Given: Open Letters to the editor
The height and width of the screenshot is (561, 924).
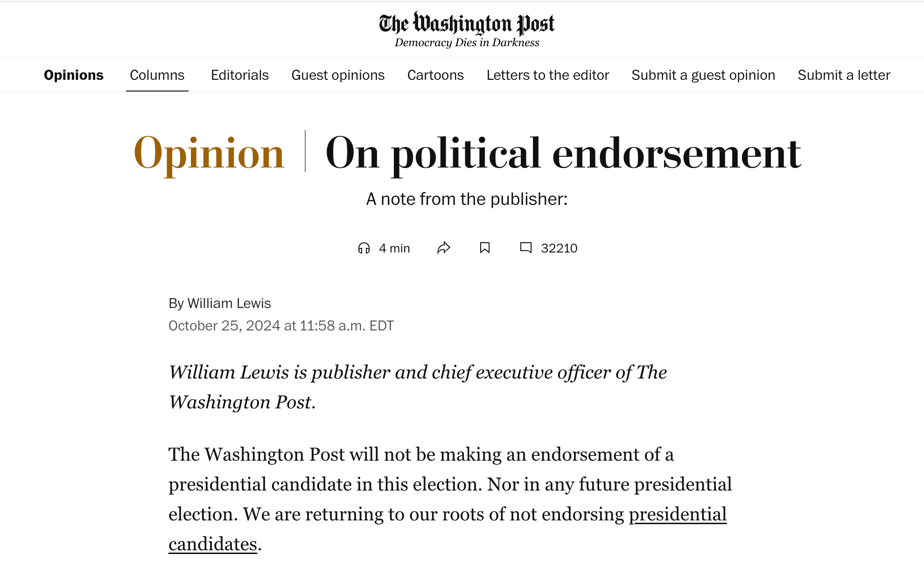Looking at the screenshot, I should 548,75.
